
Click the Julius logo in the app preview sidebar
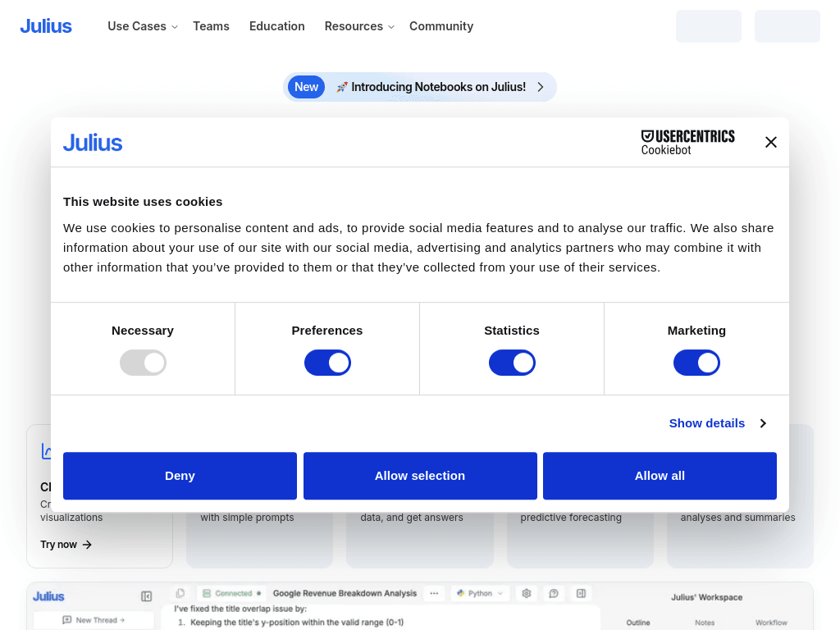click(48, 596)
